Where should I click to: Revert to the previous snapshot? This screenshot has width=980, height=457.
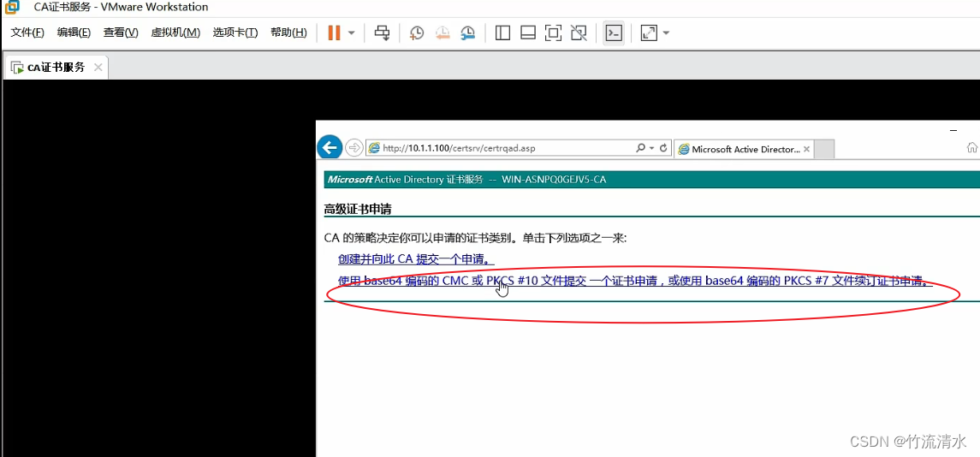tap(442, 33)
